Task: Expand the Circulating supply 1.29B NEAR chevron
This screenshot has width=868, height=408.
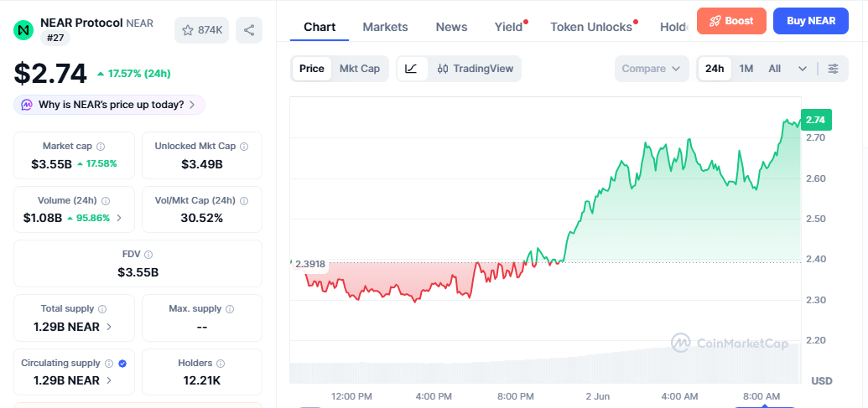Action: pos(109,381)
